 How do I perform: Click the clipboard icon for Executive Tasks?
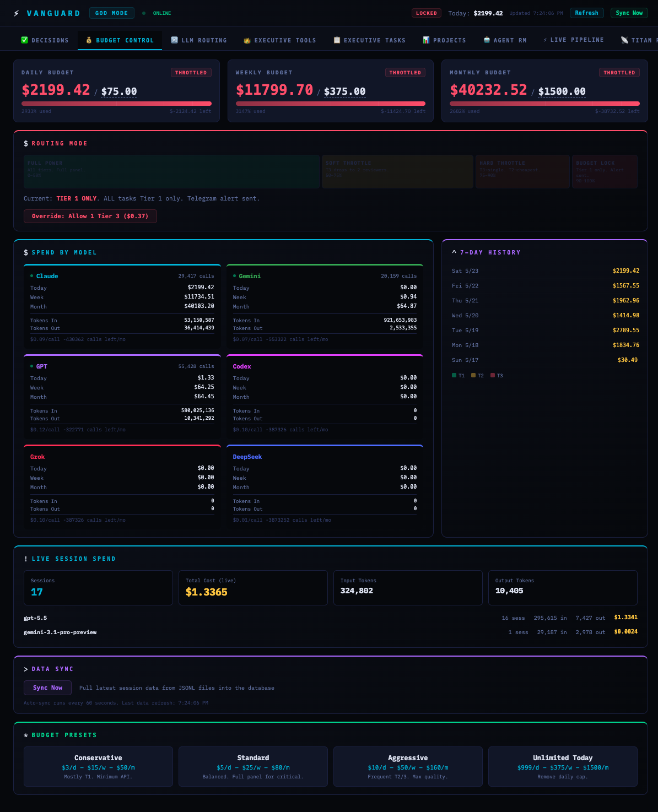337,40
